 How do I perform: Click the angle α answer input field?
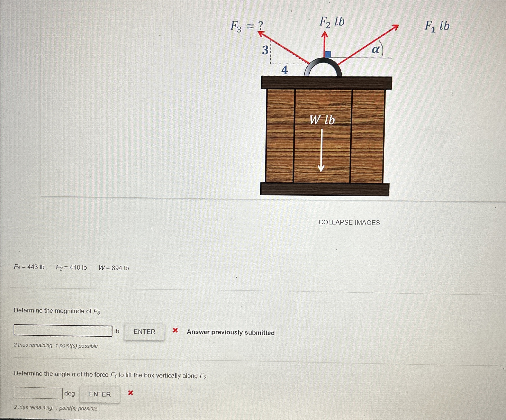click(38, 393)
